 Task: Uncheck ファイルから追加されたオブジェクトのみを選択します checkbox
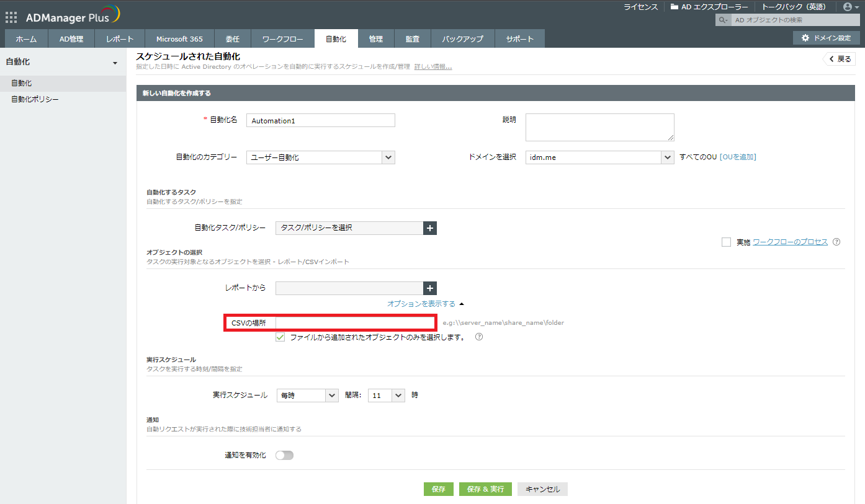[280, 337]
